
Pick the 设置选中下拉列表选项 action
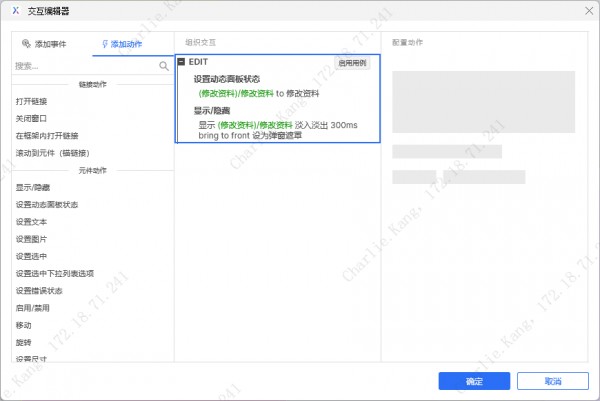pyautogui.click(x=54, y=272)
